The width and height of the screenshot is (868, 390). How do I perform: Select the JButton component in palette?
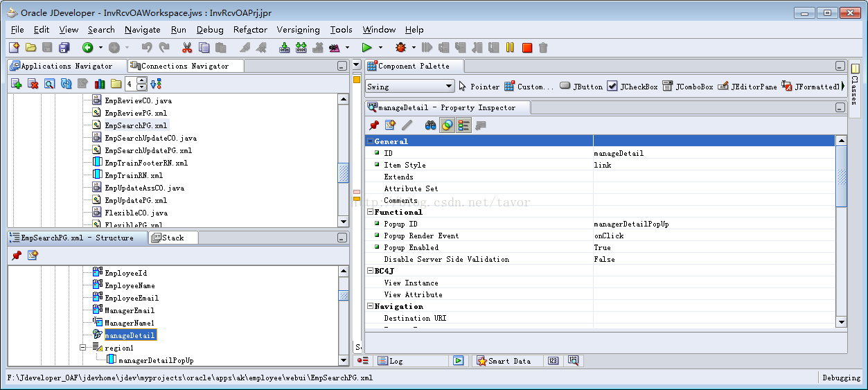[x=581, y=87]
